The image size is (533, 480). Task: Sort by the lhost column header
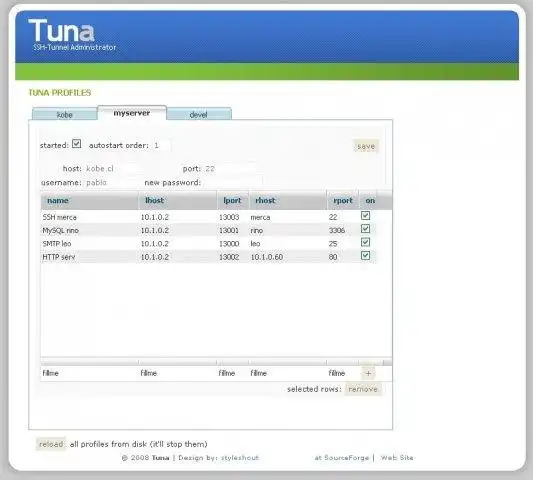point(177,201)
